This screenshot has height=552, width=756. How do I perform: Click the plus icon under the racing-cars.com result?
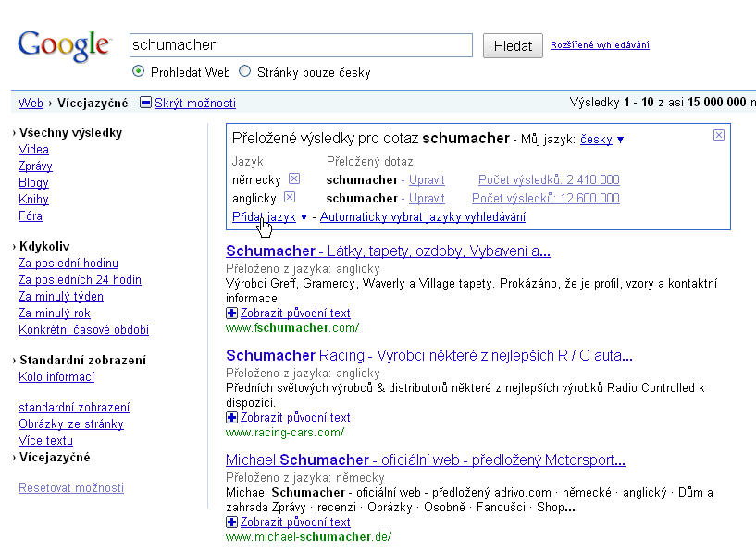coord(231,418)
